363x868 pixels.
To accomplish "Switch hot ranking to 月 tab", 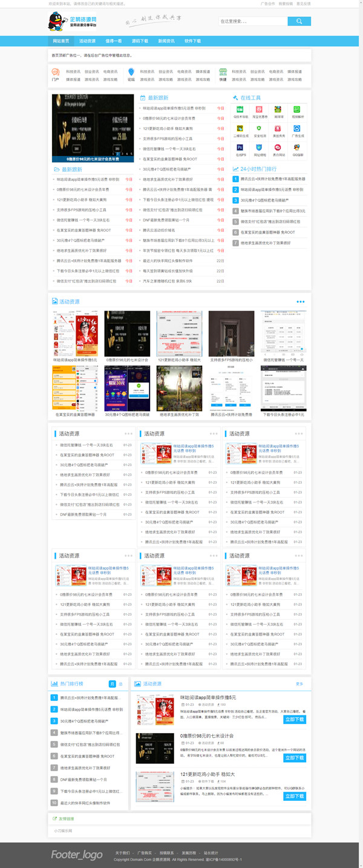I will pyautogui.click(x=112, y=683).
